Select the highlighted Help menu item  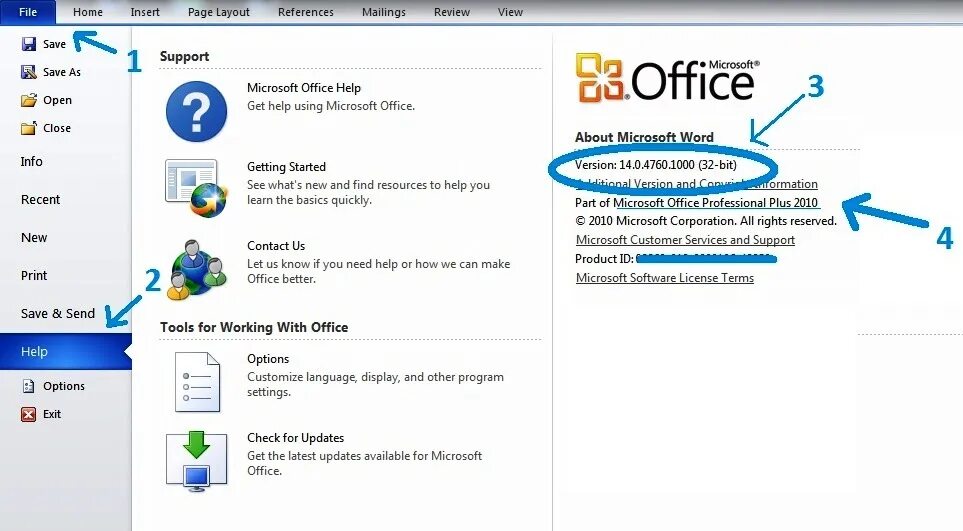66,352
